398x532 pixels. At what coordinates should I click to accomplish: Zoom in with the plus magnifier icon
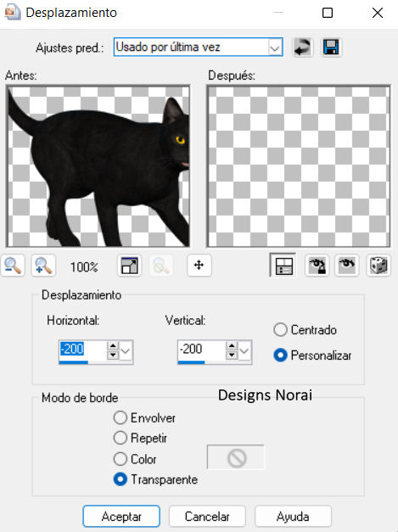point(43,266)
